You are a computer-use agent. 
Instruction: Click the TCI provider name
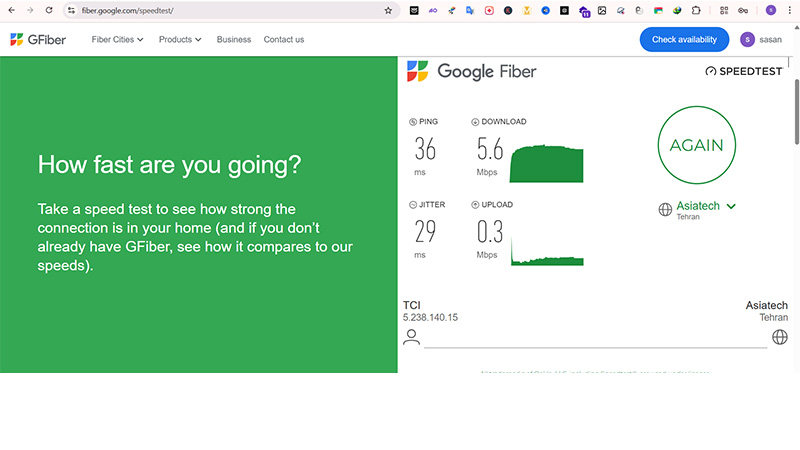click(x=412, y=305)
